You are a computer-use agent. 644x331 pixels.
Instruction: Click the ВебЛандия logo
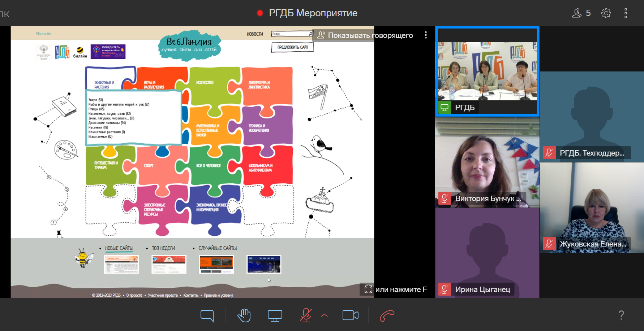(x=190, y=45)
